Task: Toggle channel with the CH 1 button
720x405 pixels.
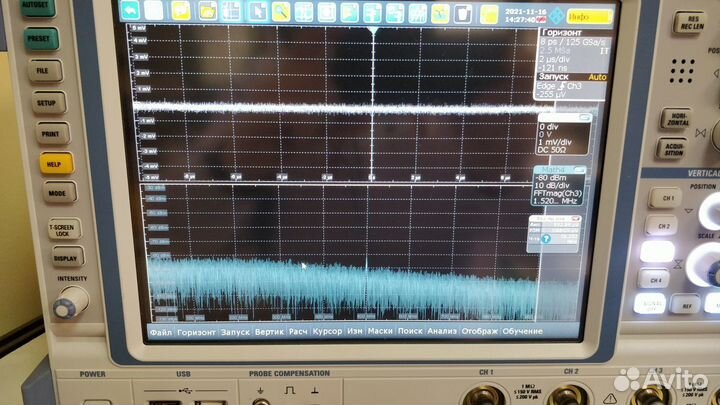Action: (x=667, y=197)
